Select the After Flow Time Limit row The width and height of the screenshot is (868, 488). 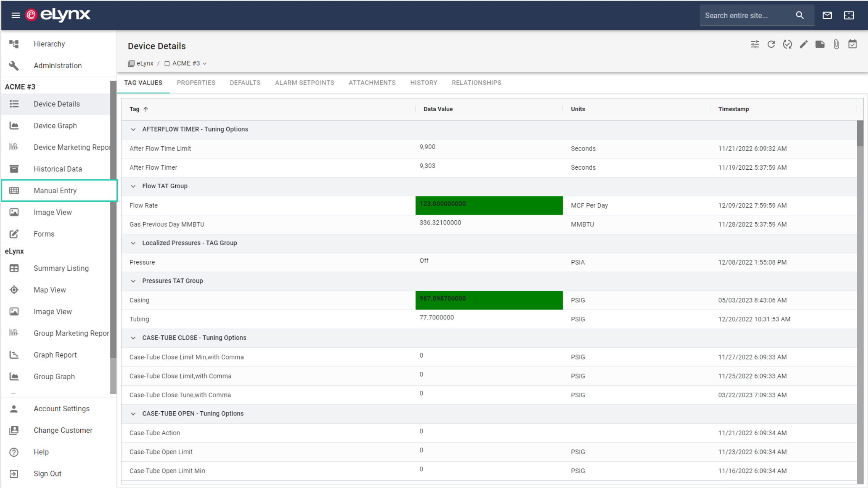pos(489,149)
